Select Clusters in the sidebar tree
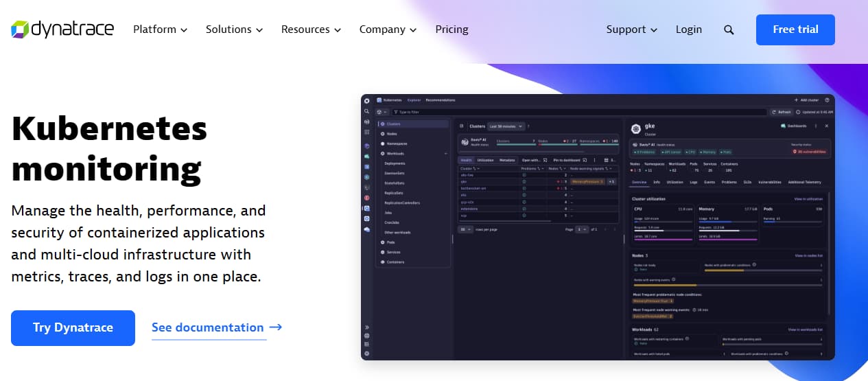Screen dimensions: 868x381 pos(414,124)
